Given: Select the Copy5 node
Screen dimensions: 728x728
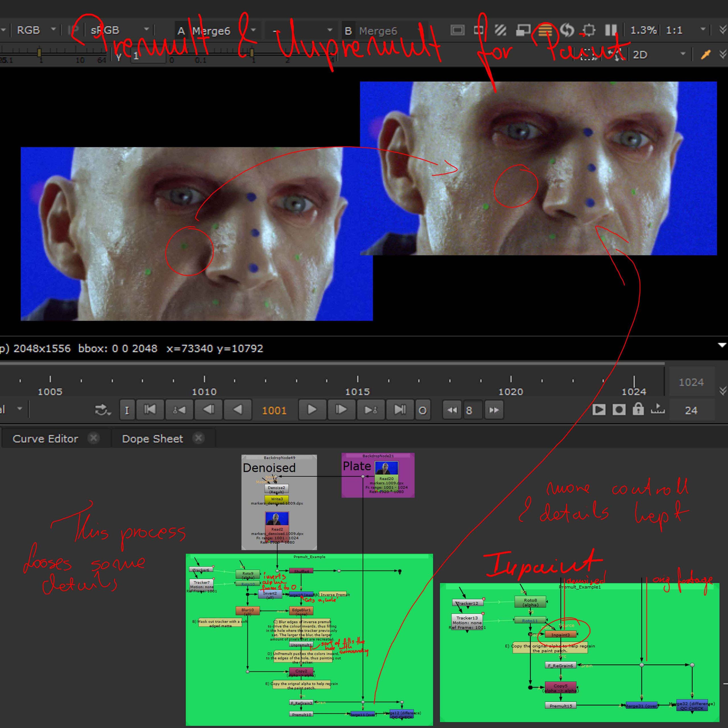Looking at the screenshot, I should tap(561, 688).
